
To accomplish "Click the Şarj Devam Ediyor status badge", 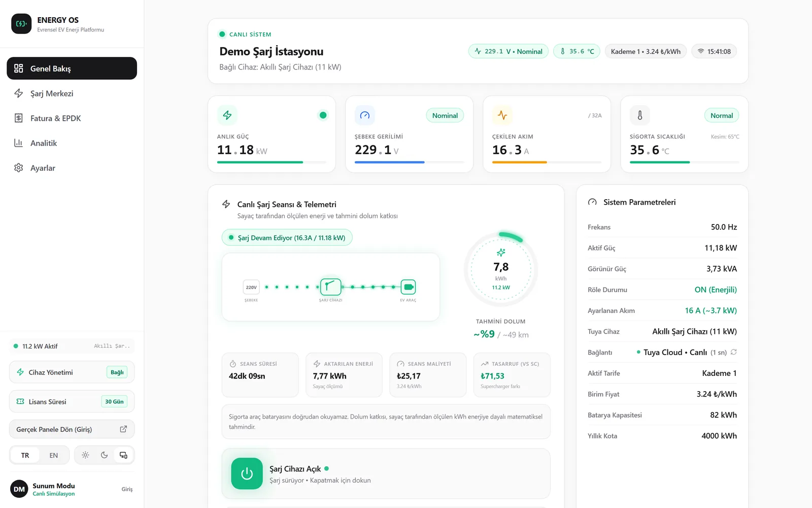I will pyautogui.click(x=287, y=238).
